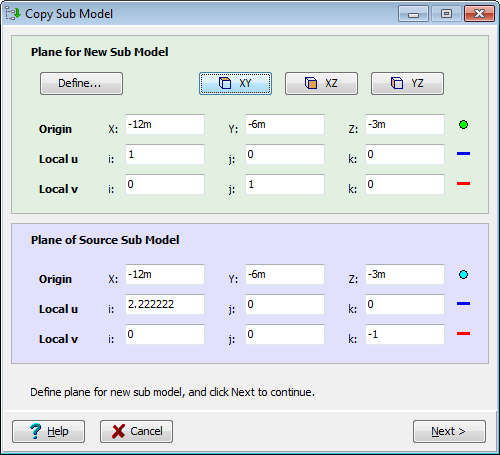500x455 pixels.
Task: Click red Local v marker, source plane
Action: [x=463, y=334]
